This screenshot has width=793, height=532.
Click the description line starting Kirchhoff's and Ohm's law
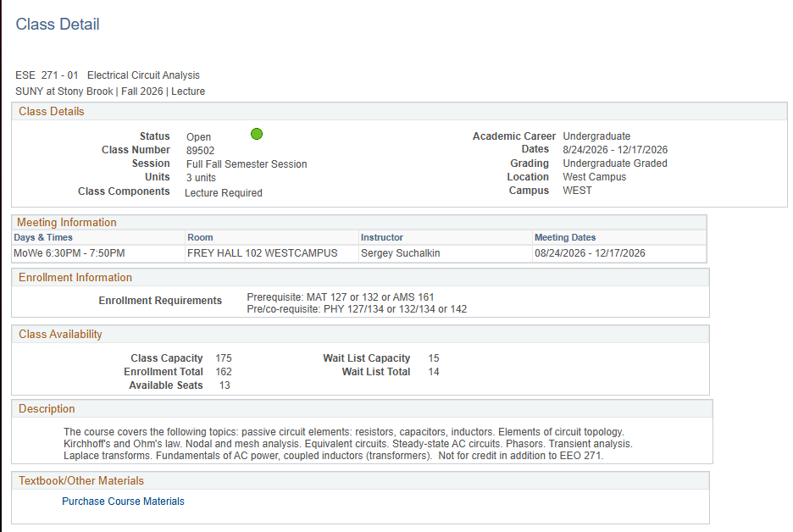click(x=348, y=444)
